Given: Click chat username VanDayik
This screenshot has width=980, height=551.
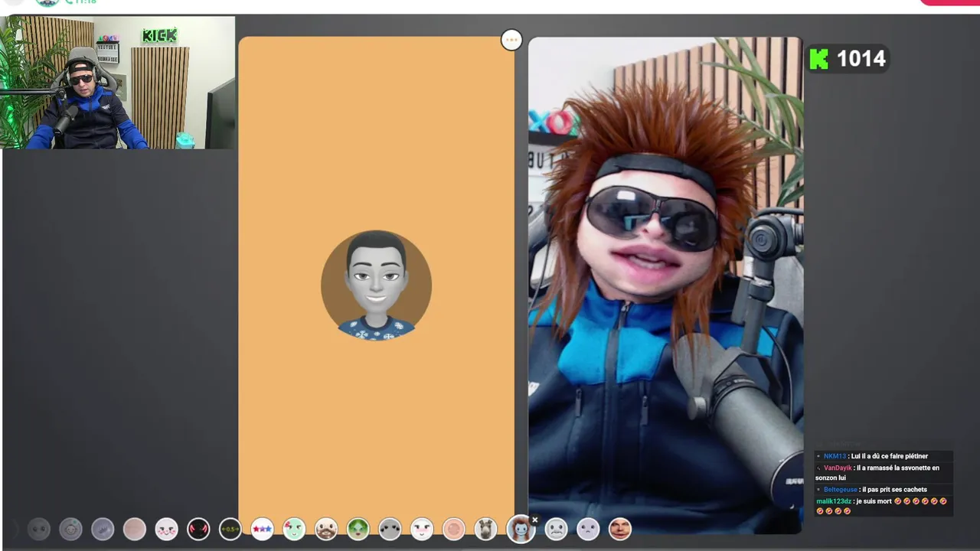Looking at the screenshot, I should click(838, 468).
